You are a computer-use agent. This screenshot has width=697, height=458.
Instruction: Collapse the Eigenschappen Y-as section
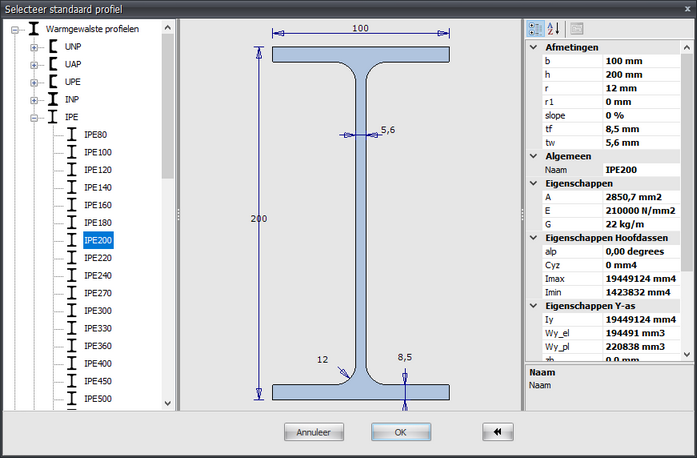tap(533, 306)
